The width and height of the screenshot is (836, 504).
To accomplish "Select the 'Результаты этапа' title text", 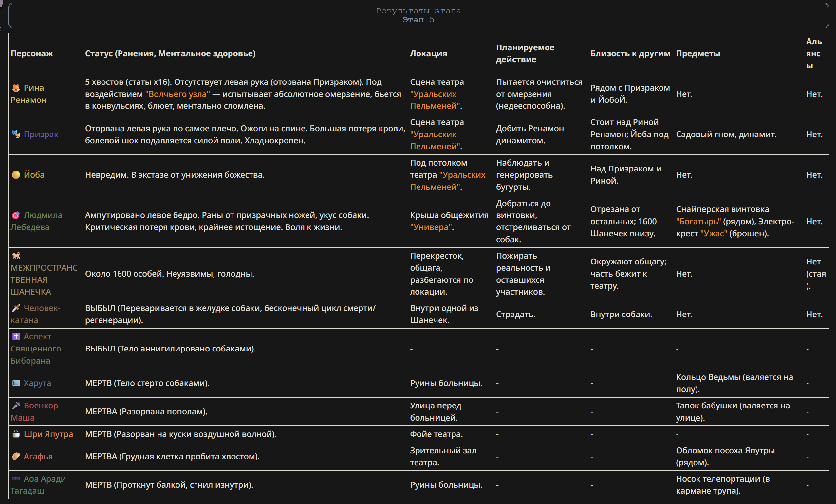I will tap(418, 11).
